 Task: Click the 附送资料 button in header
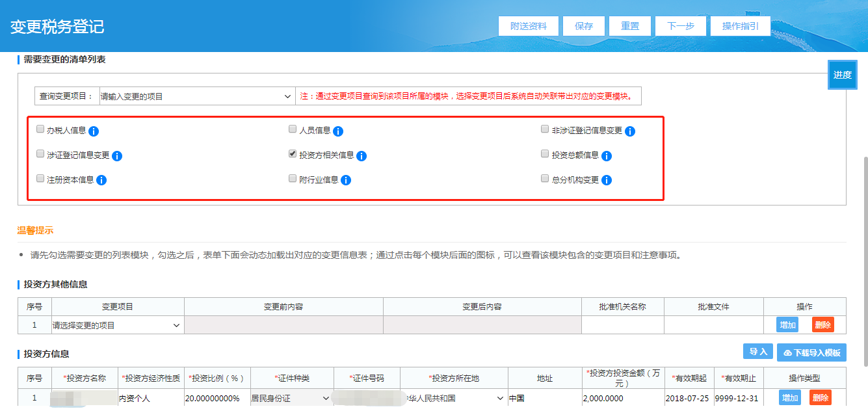[528, 26]
